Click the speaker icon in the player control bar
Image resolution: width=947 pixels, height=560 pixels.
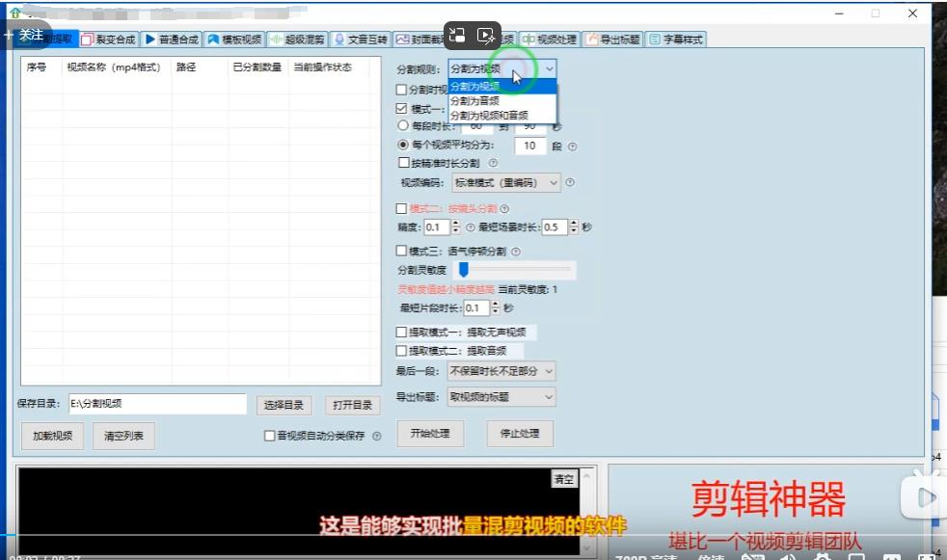pos(787,556)
